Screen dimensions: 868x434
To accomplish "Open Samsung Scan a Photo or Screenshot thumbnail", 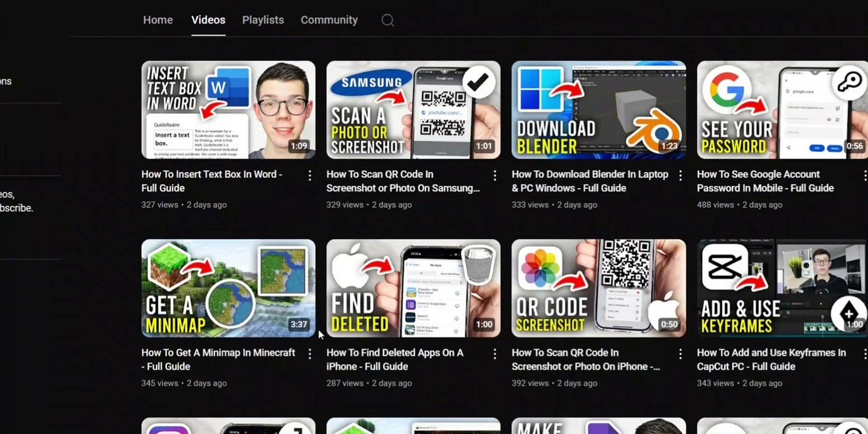I will pos(414,110).
